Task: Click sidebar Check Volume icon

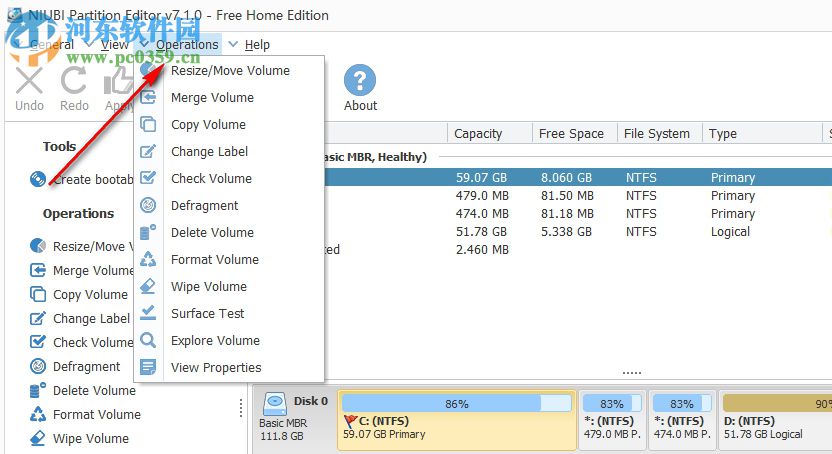Action: tap(38, 342)
